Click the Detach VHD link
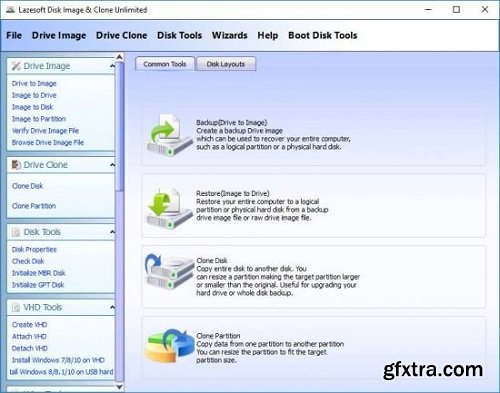The height and width of the screenshot is (393, 500). point(30,348)
